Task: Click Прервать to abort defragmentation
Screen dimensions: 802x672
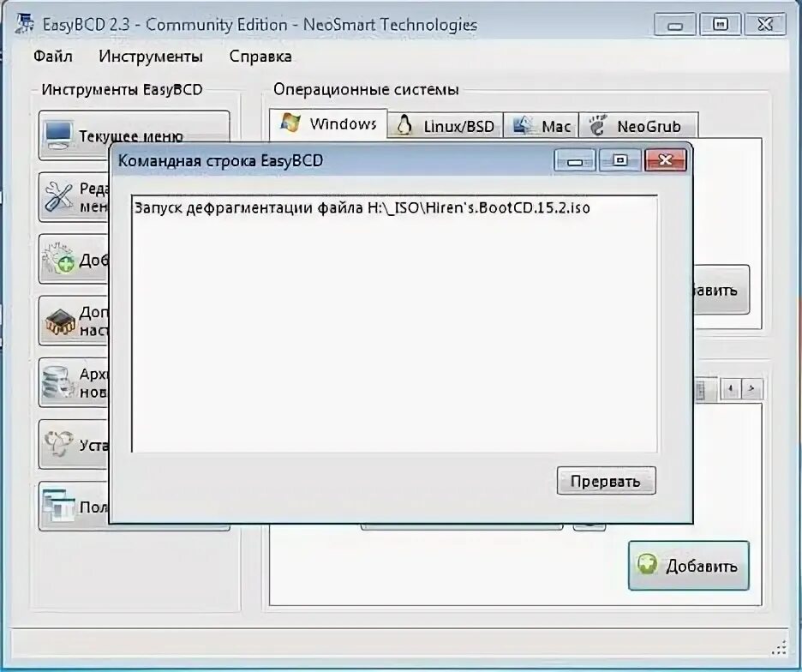Action: click(606, 481)
